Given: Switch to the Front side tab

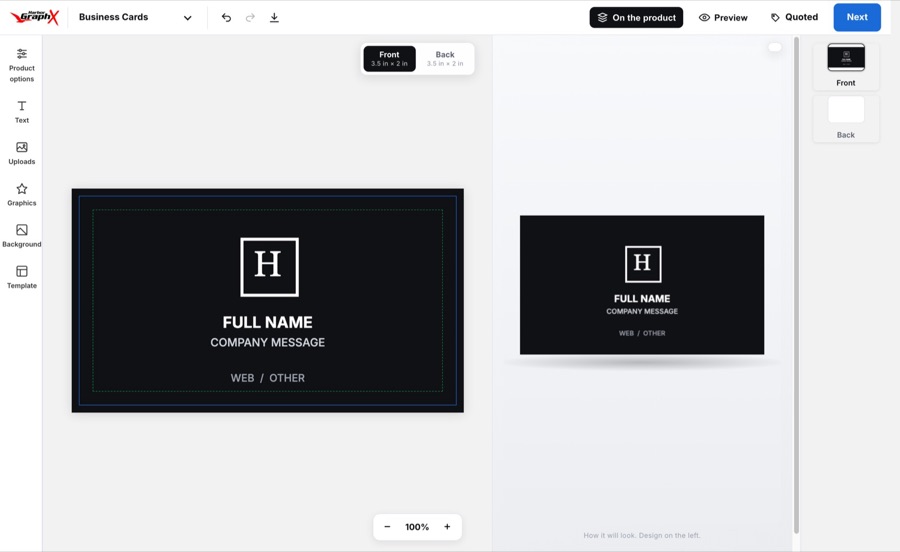Looking at the screenshot, I should click(389, 59).
